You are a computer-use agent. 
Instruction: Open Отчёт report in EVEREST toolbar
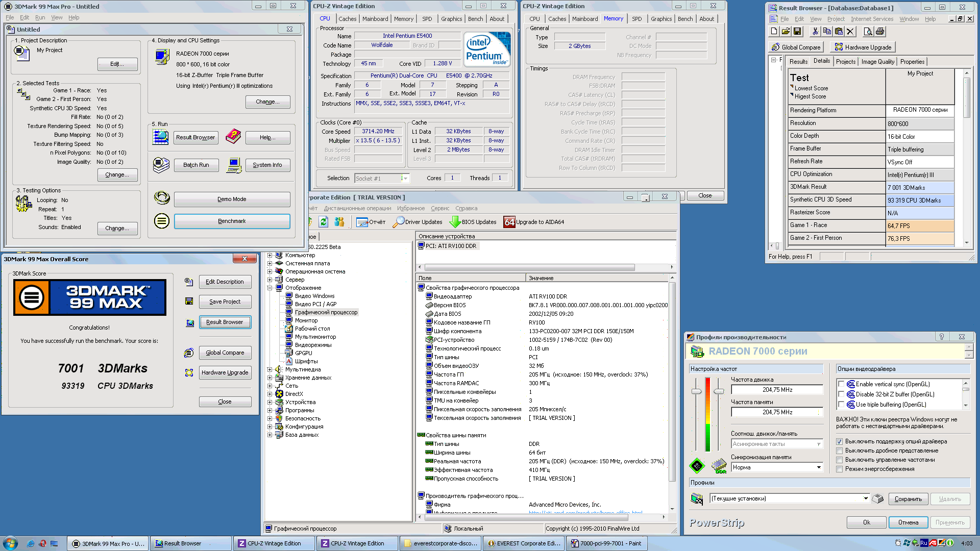pos(371,222)
